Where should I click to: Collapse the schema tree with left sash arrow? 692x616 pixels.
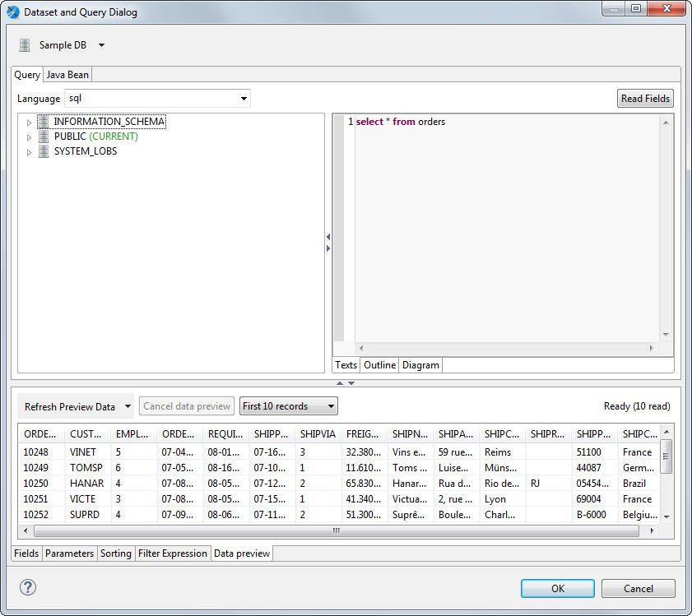coord(328,237)
